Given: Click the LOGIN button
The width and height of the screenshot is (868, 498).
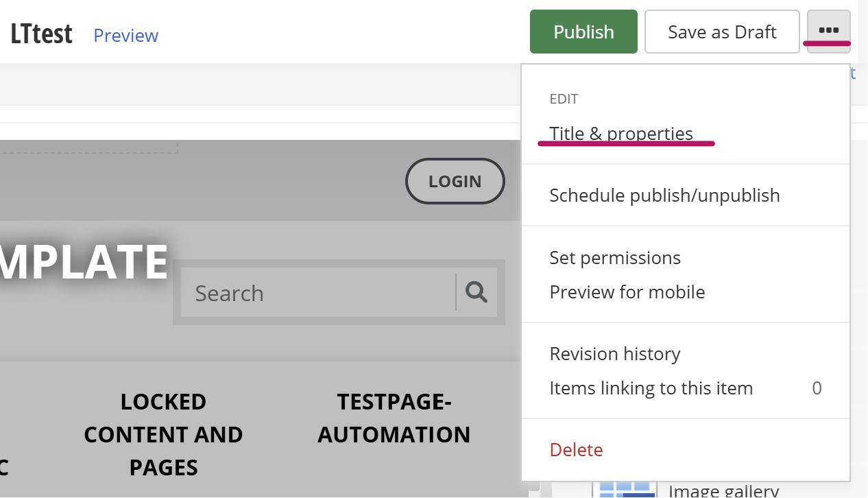Looking at the screenshot, I should coord(455,181).
